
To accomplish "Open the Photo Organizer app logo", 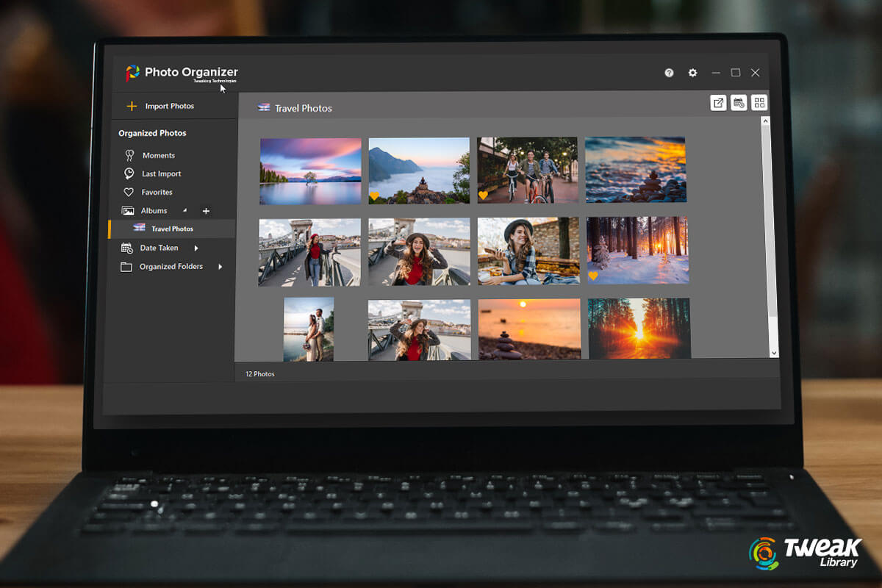I will [x=134, y=72].
